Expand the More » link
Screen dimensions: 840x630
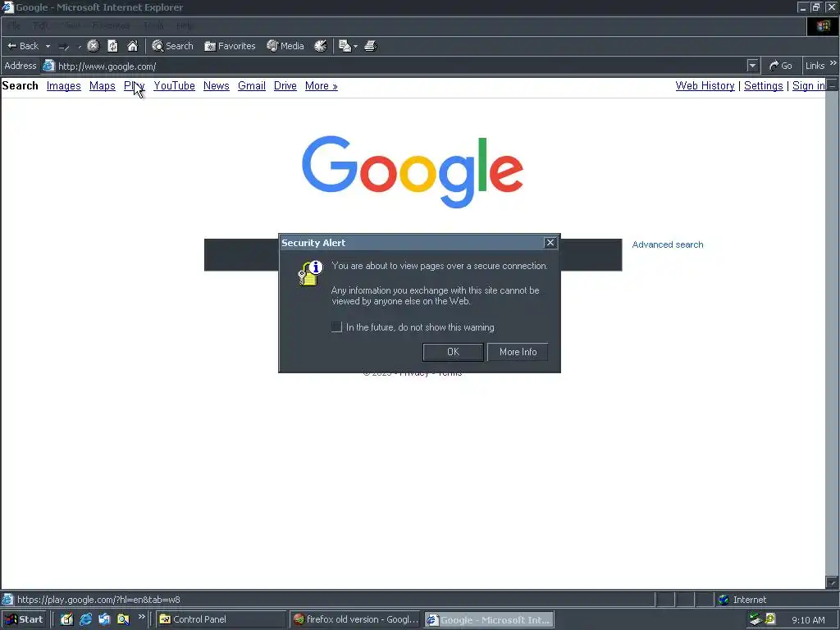point(322,85)
